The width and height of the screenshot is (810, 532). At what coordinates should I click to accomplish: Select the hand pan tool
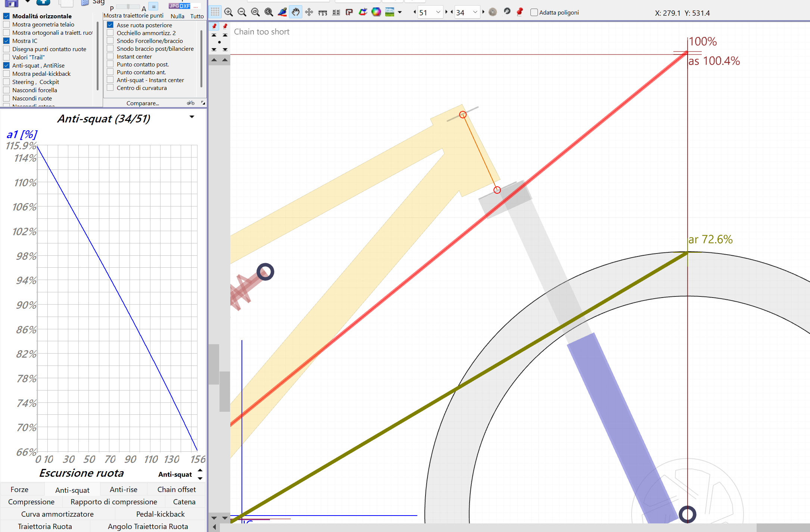tap(296, 12)
